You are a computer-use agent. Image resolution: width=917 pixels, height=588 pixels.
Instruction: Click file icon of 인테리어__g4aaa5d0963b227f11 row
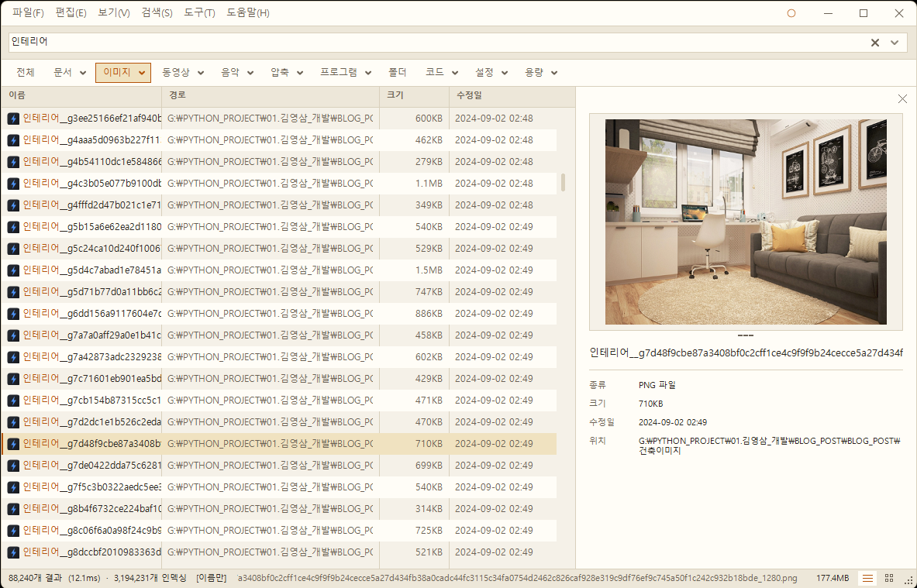click(x=13, y=140)
